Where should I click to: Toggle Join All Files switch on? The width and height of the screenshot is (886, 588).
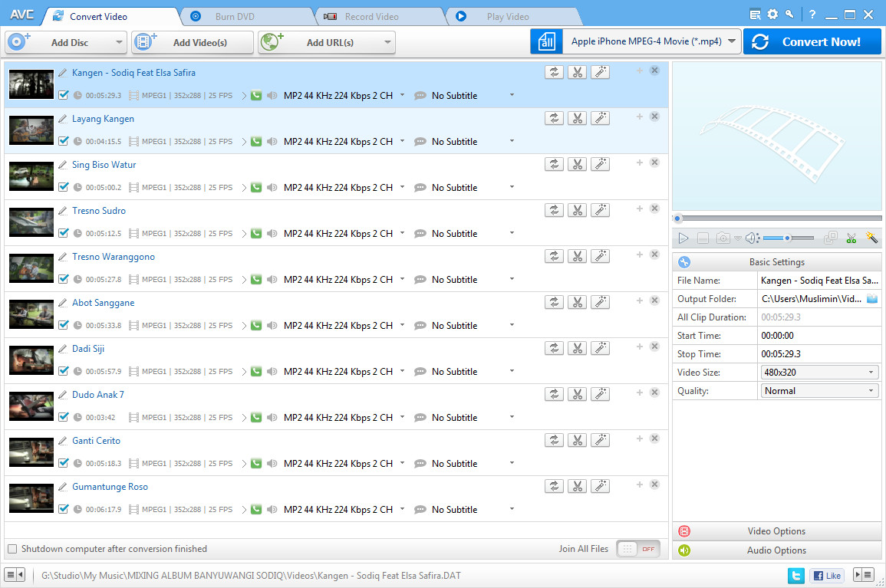[x=638, y=548]
